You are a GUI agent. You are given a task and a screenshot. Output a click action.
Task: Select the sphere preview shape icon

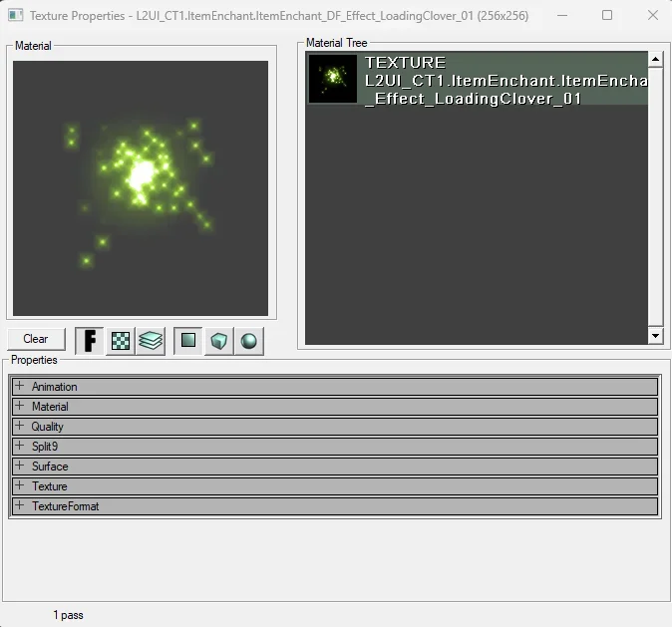(x=249, y=341)
